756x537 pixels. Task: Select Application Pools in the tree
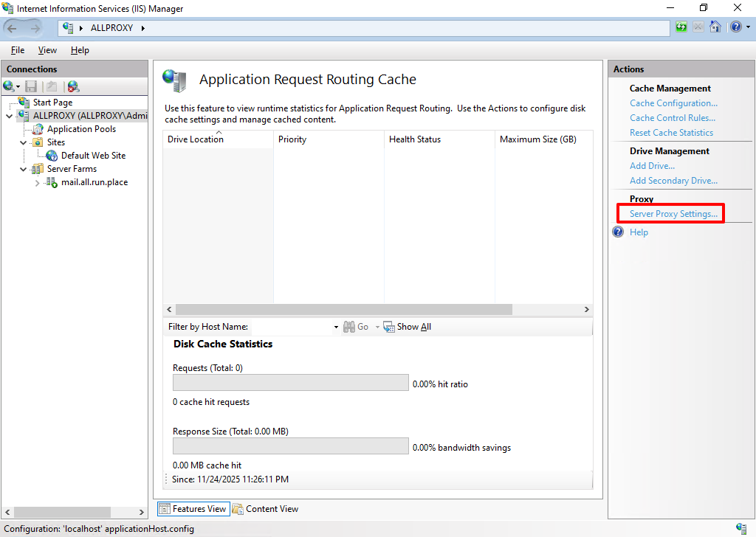pyautogui.click(x=81, y=129)
